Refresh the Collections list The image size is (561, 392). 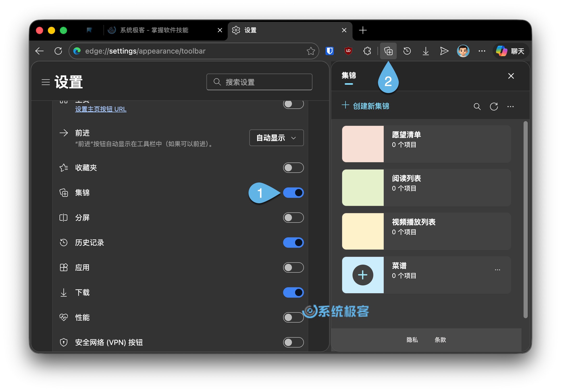pos(494,107)
